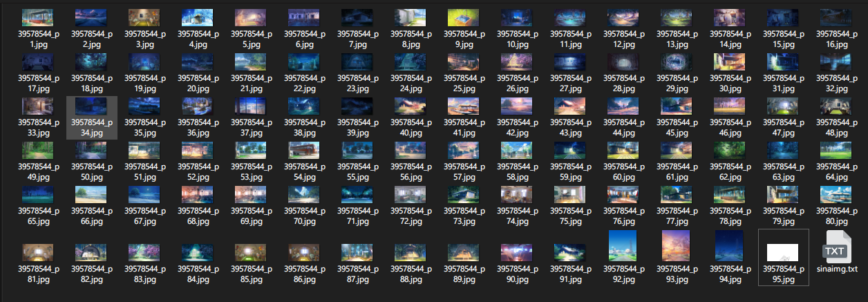Click file name text 39578544_p28.jpg
Viewport: 868px width, 302px height.
tap(624, 83)
